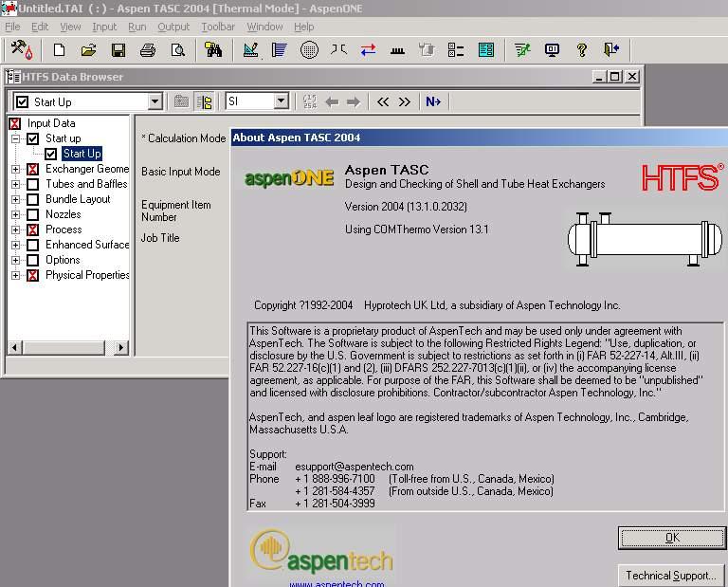Run the calculation with green runner icon

pyautogui.click(x=522, y=49)
